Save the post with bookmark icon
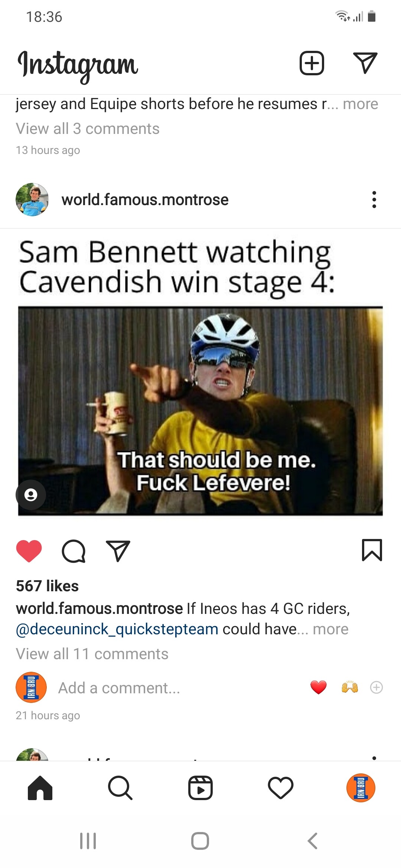This screenshot has height=868, width=401. tap(372, 550)
